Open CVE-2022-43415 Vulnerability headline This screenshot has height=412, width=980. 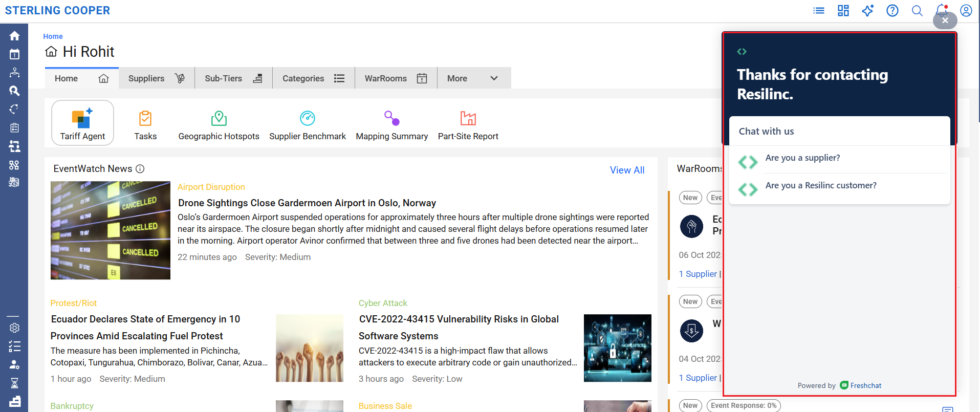tap(459, 328)
